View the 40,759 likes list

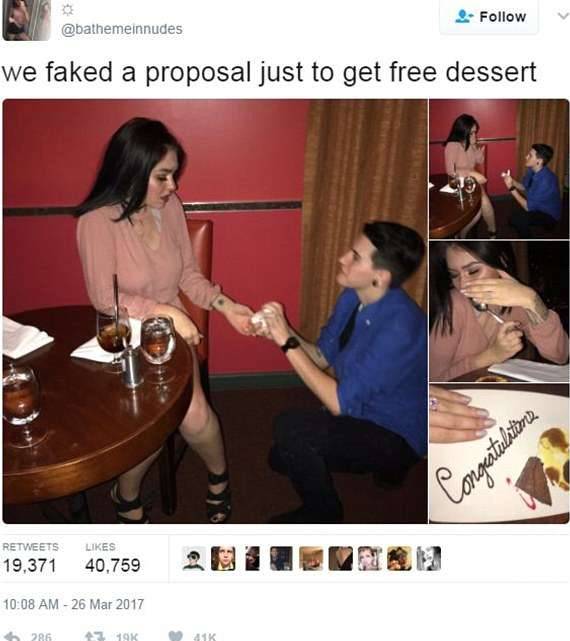tap(113, 558)
